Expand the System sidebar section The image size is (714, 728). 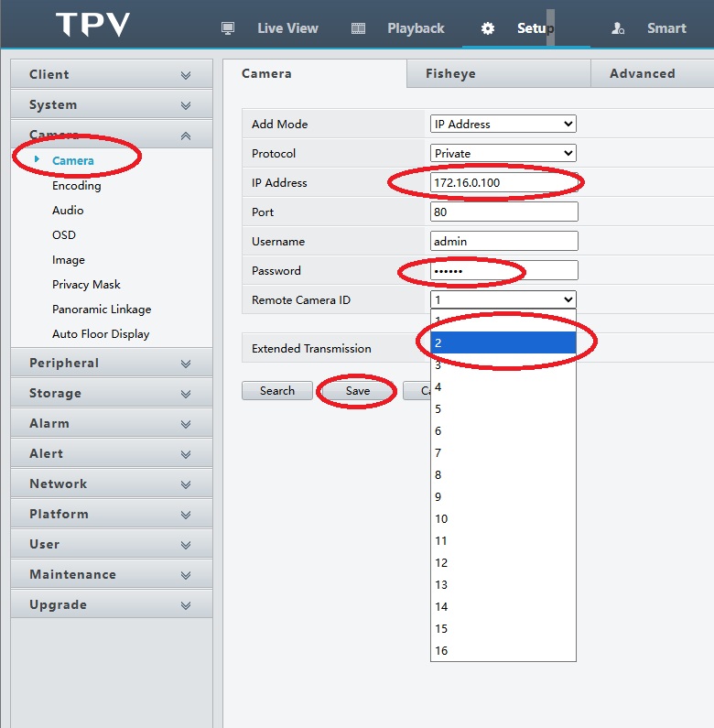click(x=112, y=105)
